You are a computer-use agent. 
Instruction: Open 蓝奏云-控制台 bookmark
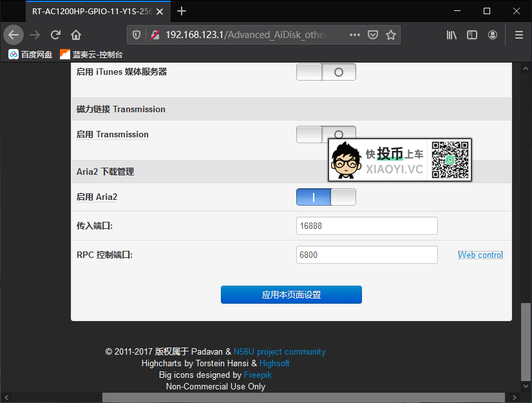click(x=91, y=54)
